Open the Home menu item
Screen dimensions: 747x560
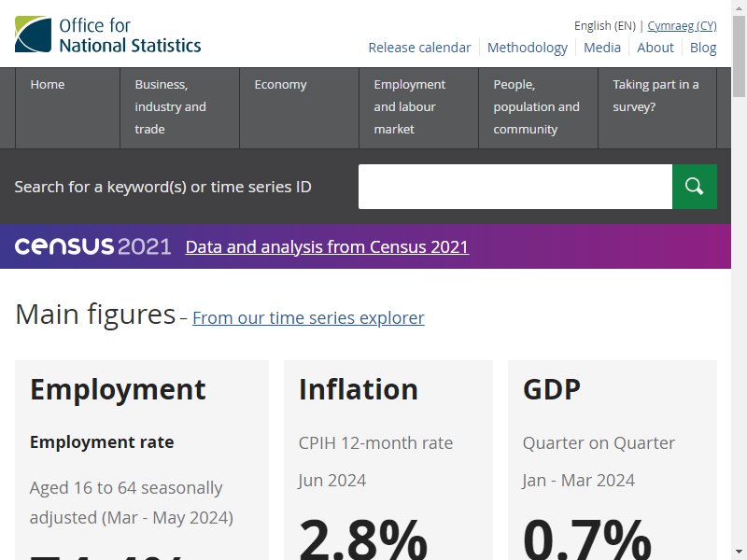tap(67, 108)
